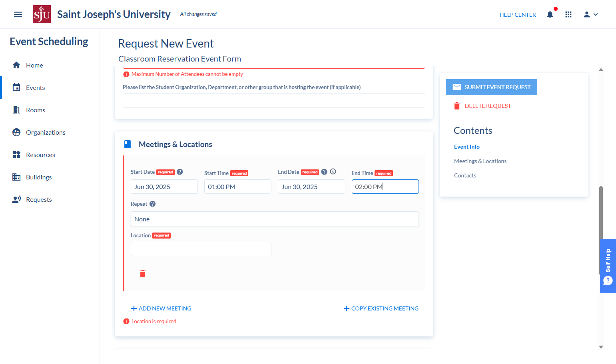Open the user account dropdown

(x=590, y=14)
